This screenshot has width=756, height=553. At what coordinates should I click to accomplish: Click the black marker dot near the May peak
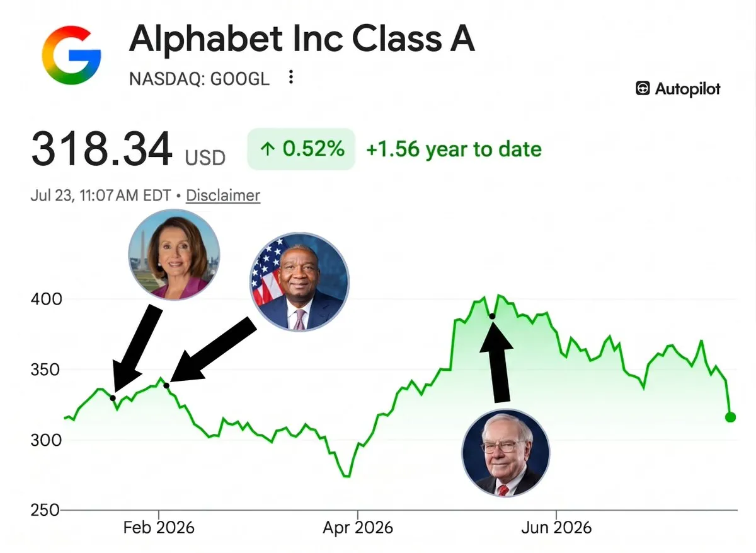493,317
